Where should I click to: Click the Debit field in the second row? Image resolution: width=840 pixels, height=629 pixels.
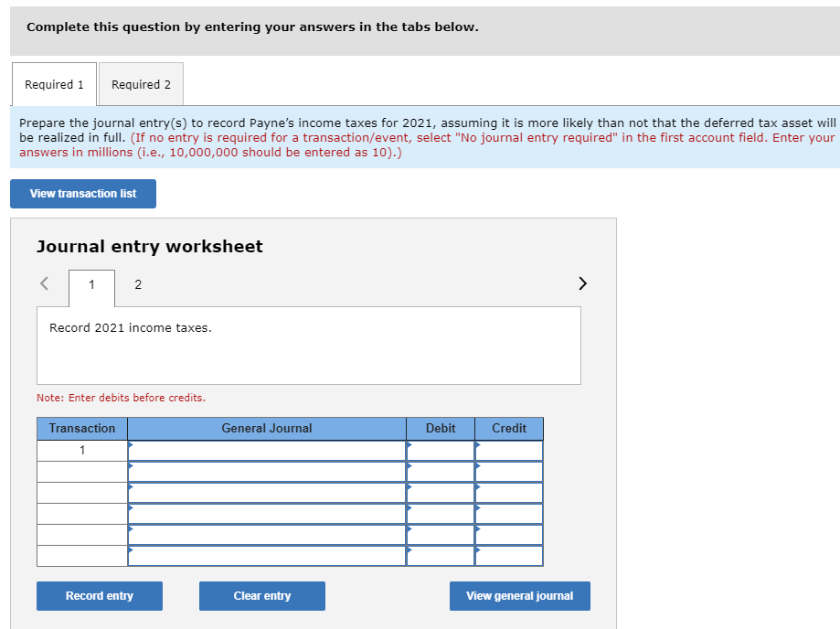[x=440, y=471]
